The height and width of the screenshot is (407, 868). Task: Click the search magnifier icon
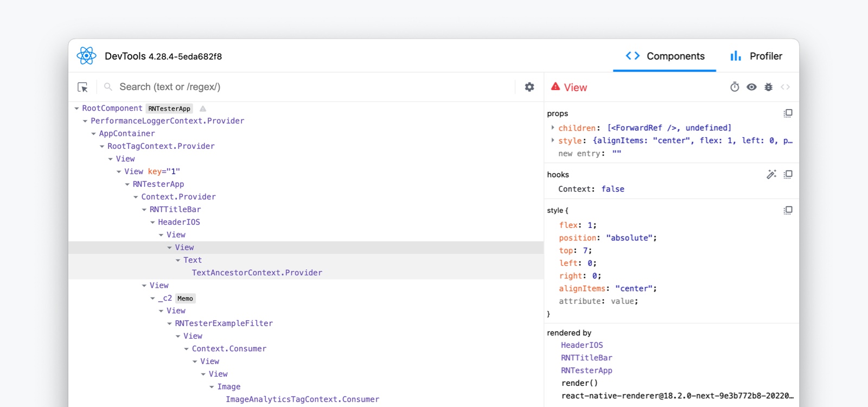[x=108, y=87]
